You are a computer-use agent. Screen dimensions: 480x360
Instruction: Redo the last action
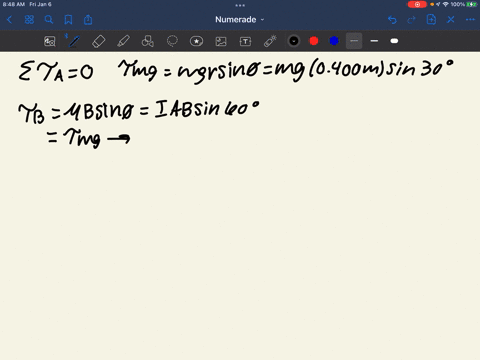(x=412, y=20)
